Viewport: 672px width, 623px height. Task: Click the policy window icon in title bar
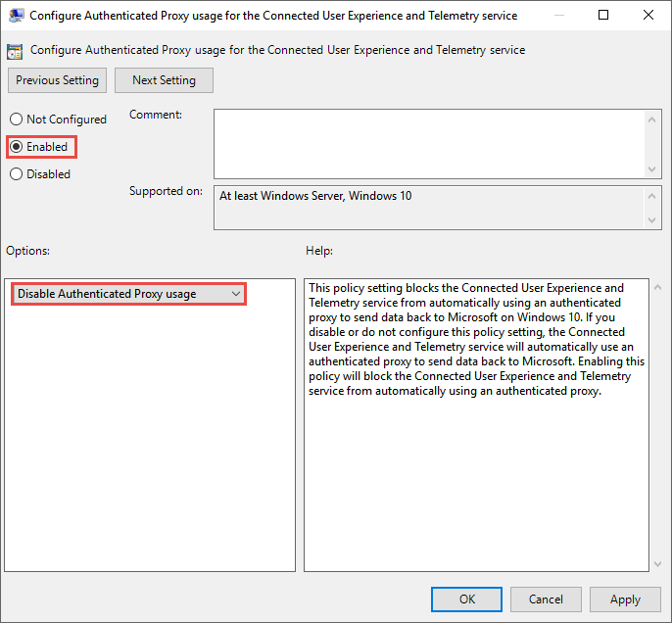pyautogui.click(x=17, y=16)
